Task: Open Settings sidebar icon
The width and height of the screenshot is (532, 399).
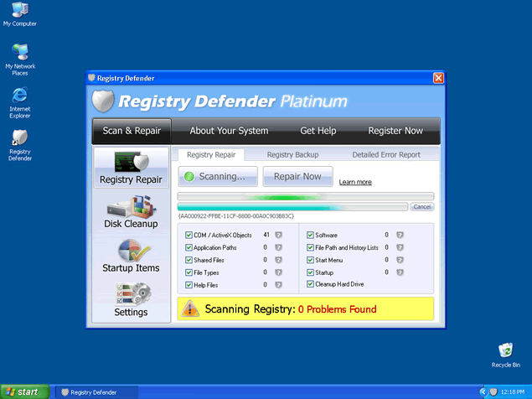Action: pos(131,300)
